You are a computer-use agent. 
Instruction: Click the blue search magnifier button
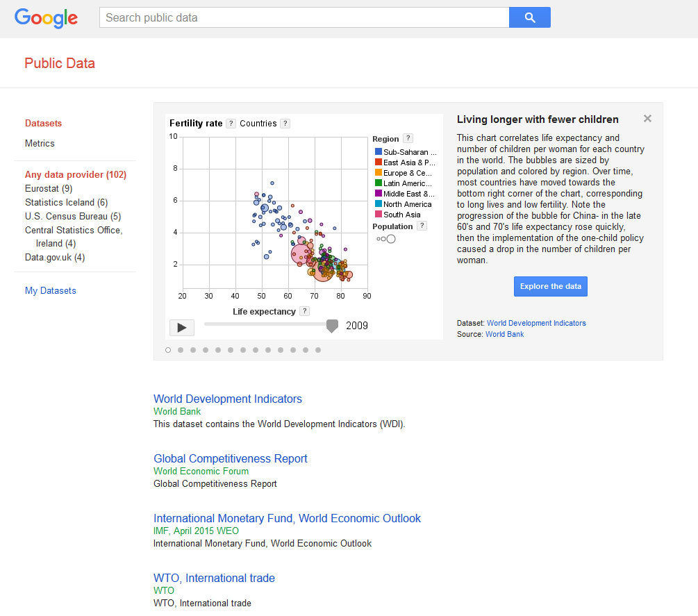(x=530, y=17)
